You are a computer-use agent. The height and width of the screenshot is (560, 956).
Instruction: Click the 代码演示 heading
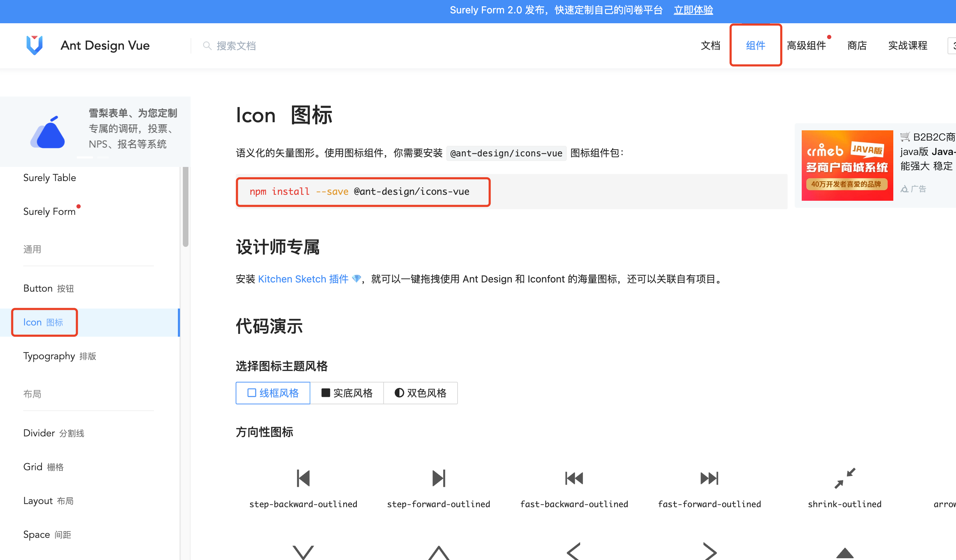point(269,326)
